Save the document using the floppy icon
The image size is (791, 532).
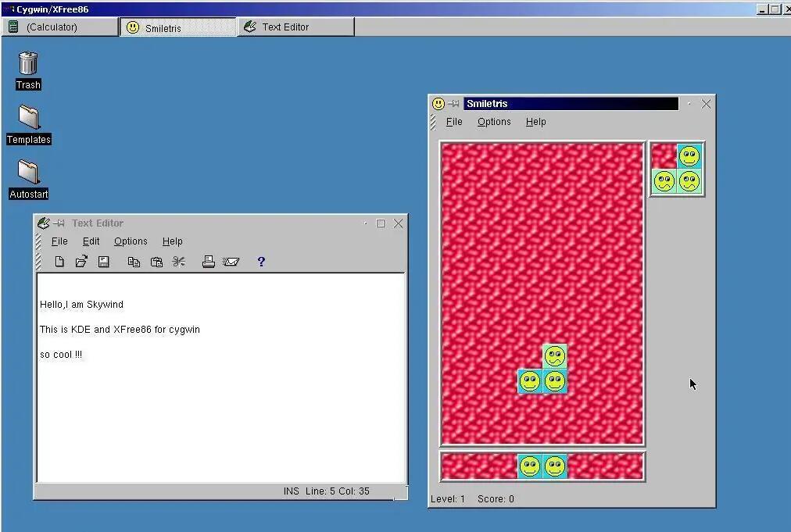point(103,262)
